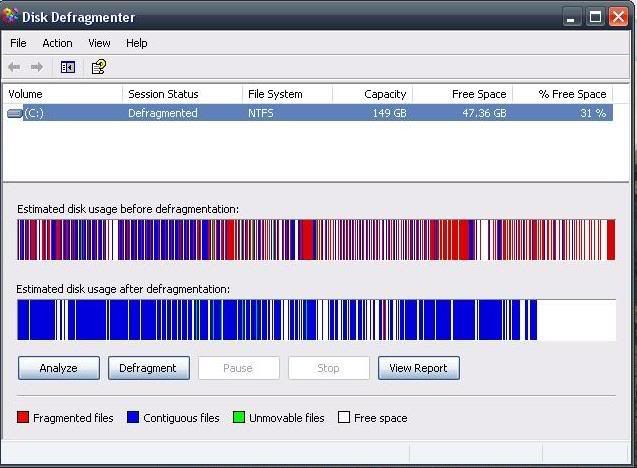Select the C: drive volume icon
Image resolution: width=637 pixels, height=468 pixels.
tap(15, 113)
